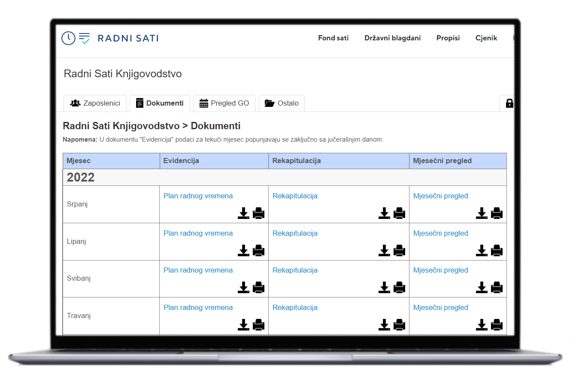Image resolution: width=588 pixels, height=376 pixels.
Task: Download Svibanj Rekapitulacija document
Action: [x=384, y=288]
